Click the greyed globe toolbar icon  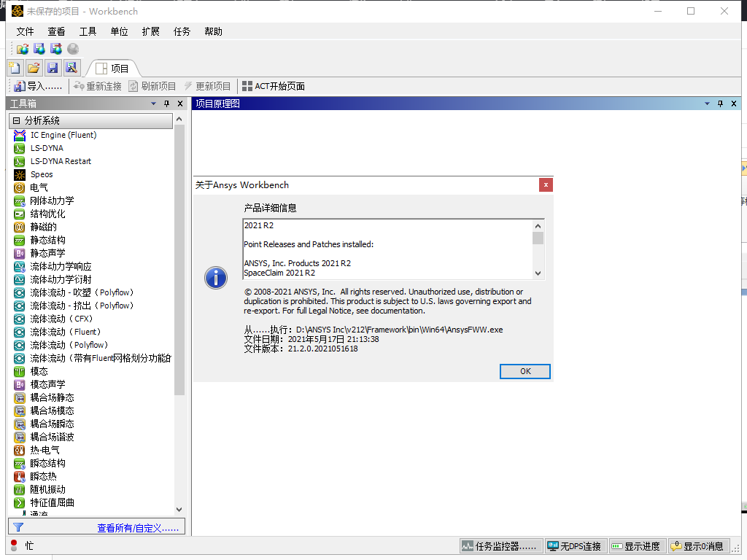point(73,49)
